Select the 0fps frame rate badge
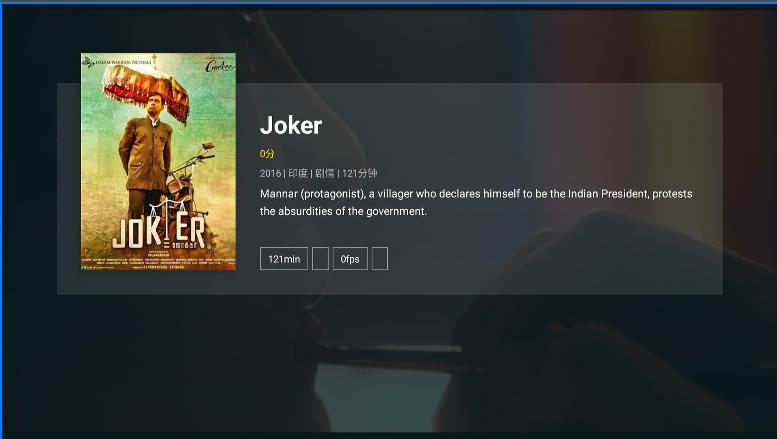Viewport: 777px width, 439px height. (350, 259)
